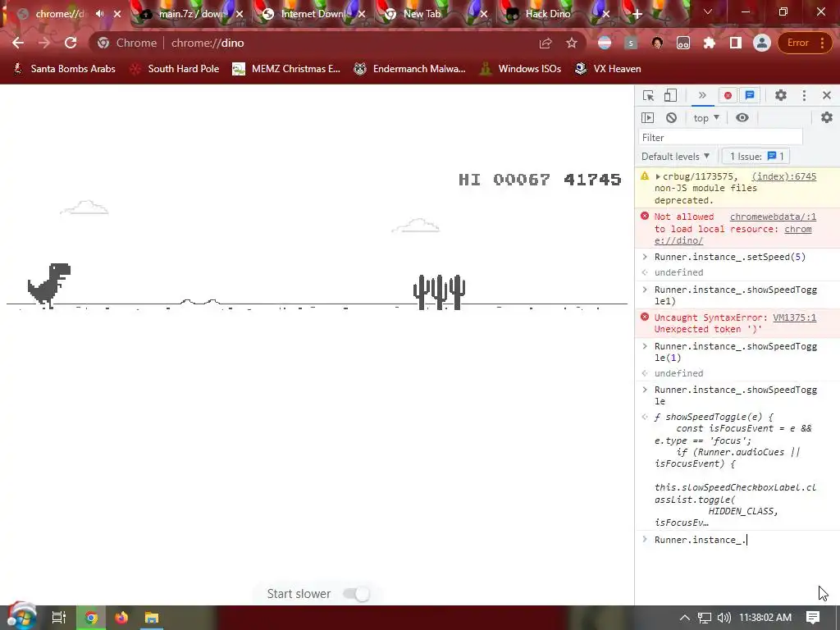The height and width of the screenshot is (630, 840).
Task: Click the console input line Runner.instance_.
Action: click(737, 540)
